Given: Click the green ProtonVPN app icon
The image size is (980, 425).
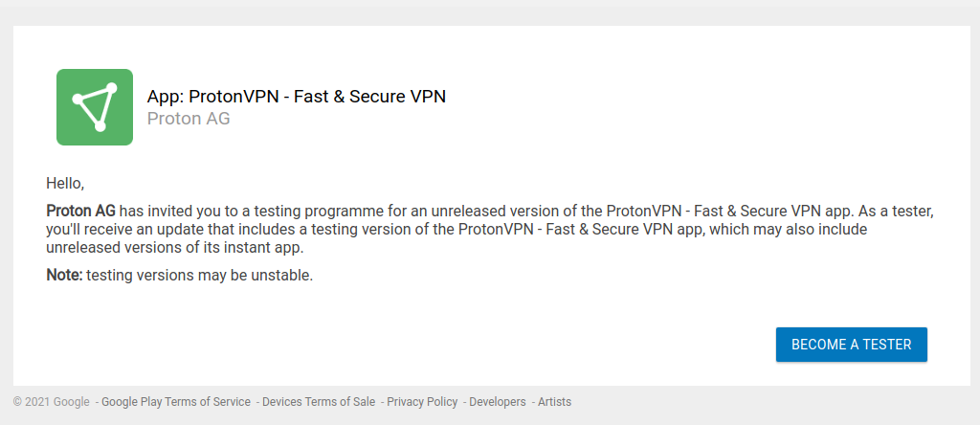Looking at the screenshot, I should (x=95, y=107).
